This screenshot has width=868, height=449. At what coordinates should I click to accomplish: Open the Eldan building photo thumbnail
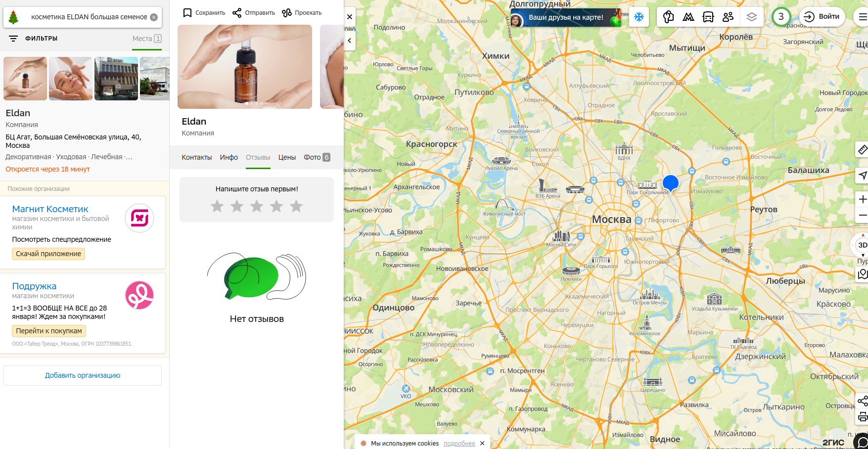tap(116, 79)
